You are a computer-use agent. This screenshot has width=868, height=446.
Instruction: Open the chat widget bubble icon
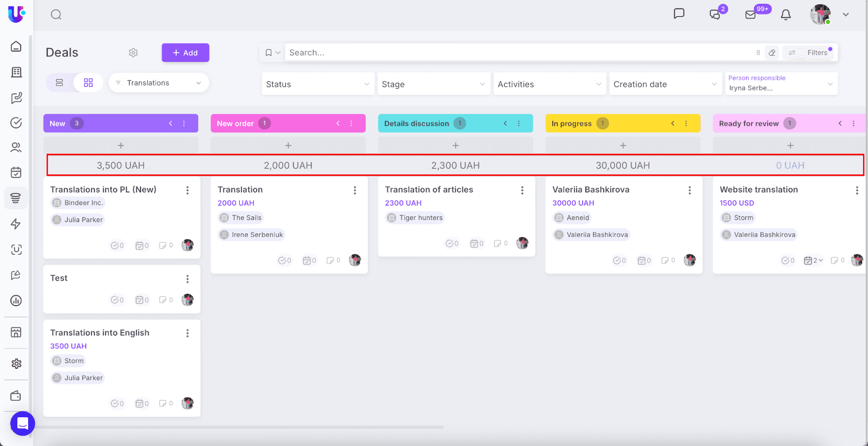coord(22,423)
